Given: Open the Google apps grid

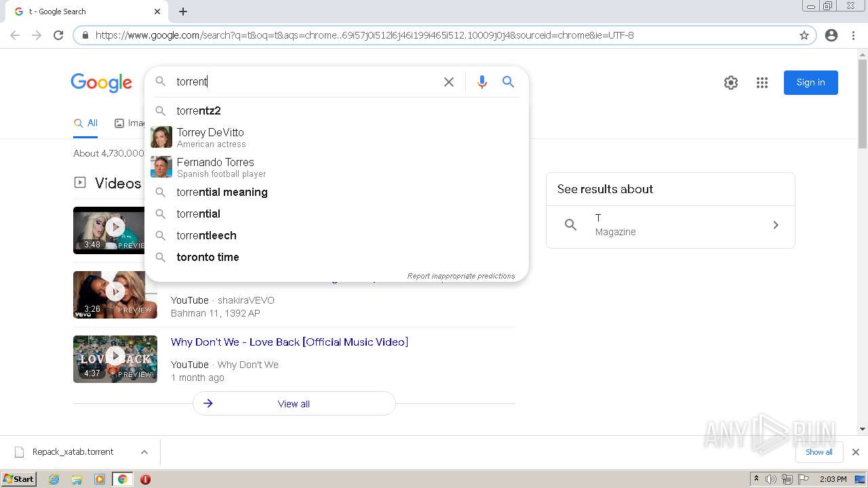Looking at the screenshot, I should 762,83.
